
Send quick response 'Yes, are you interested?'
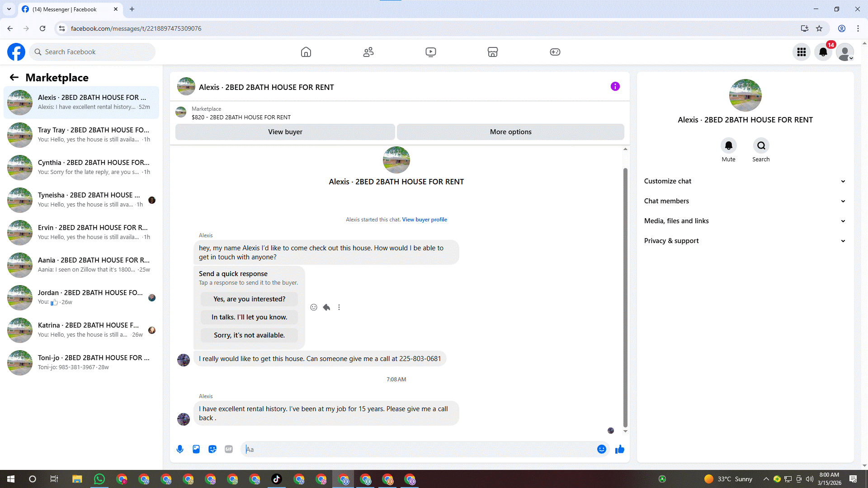click(x=250, y=299)
